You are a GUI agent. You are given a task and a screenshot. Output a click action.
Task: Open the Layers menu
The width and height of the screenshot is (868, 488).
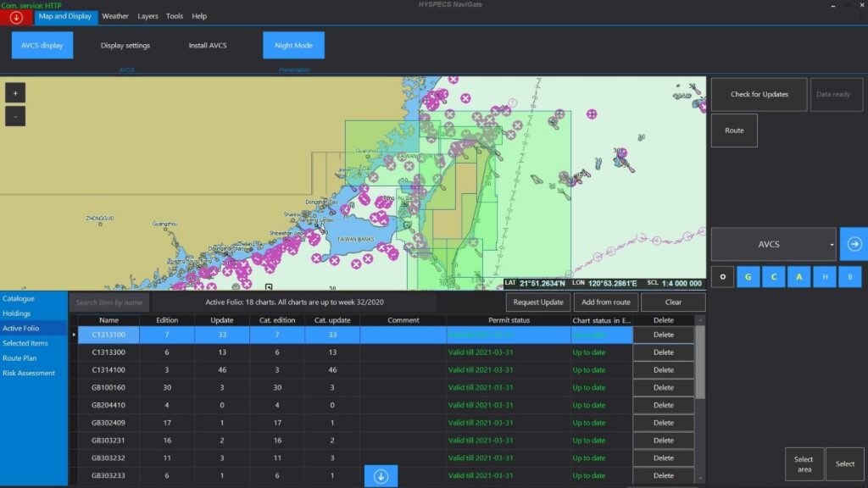click(x=147, y=17)
